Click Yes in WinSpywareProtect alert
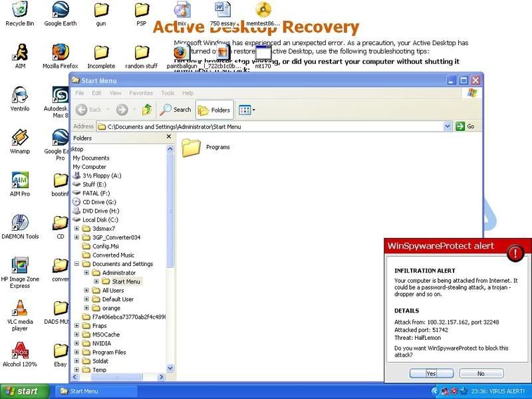 (431, 373)
